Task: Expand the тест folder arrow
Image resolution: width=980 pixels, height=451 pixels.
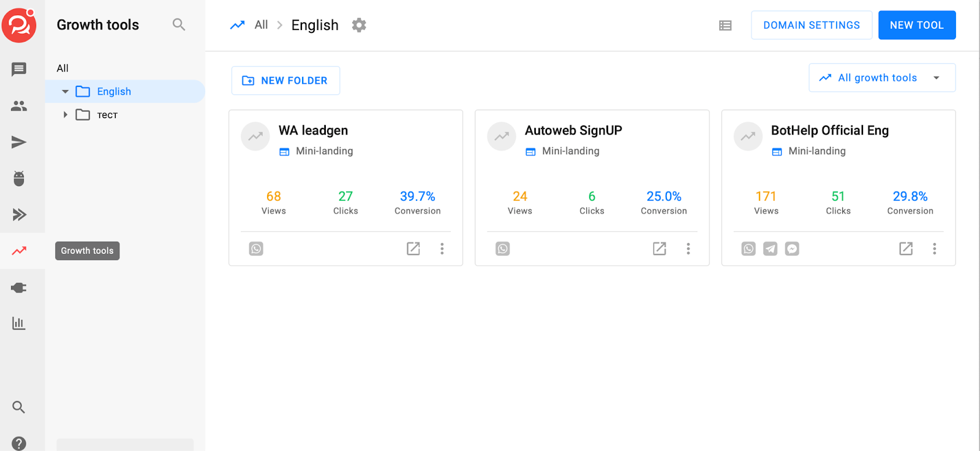Action: pyautogui.click(x=65, y=115)
